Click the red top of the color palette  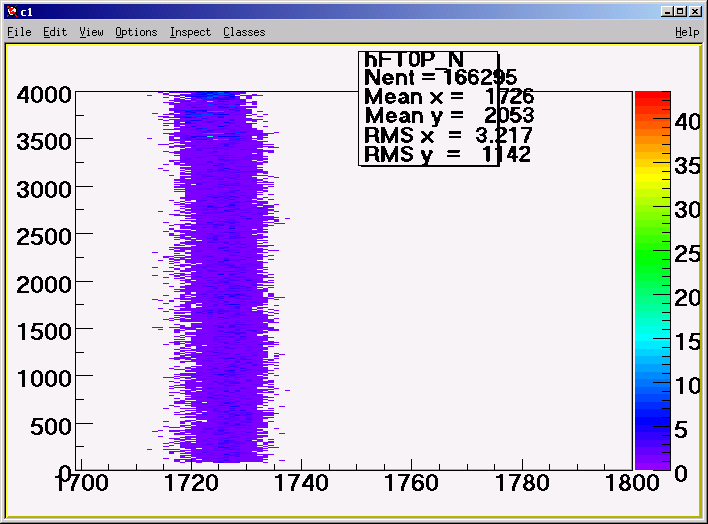click(652, 97)
